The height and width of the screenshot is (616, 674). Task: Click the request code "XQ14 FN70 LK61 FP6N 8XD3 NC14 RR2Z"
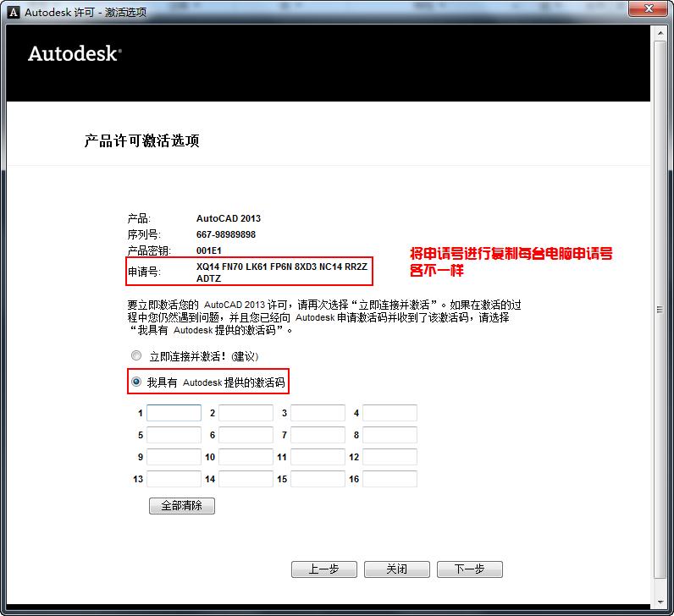point(282,267)
